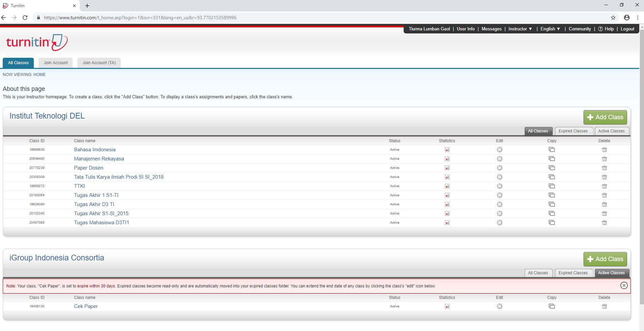Copy the Bahasa Imdonesia class

[552, 150]
